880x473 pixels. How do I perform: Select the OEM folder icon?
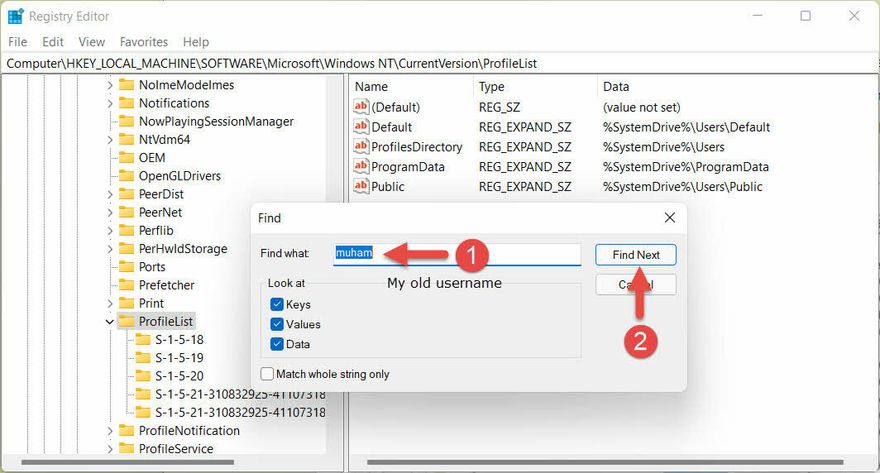click(127, 158)
